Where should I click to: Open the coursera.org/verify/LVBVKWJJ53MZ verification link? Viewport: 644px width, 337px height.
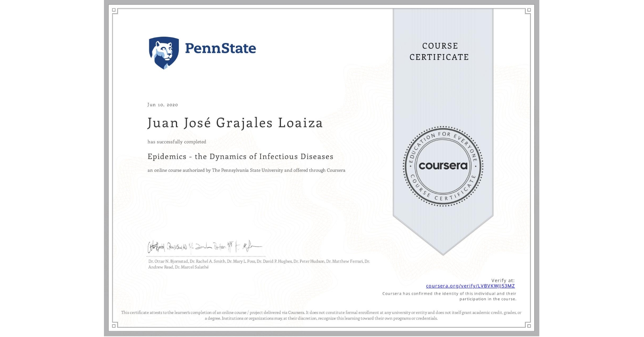(x=470, y=286)
